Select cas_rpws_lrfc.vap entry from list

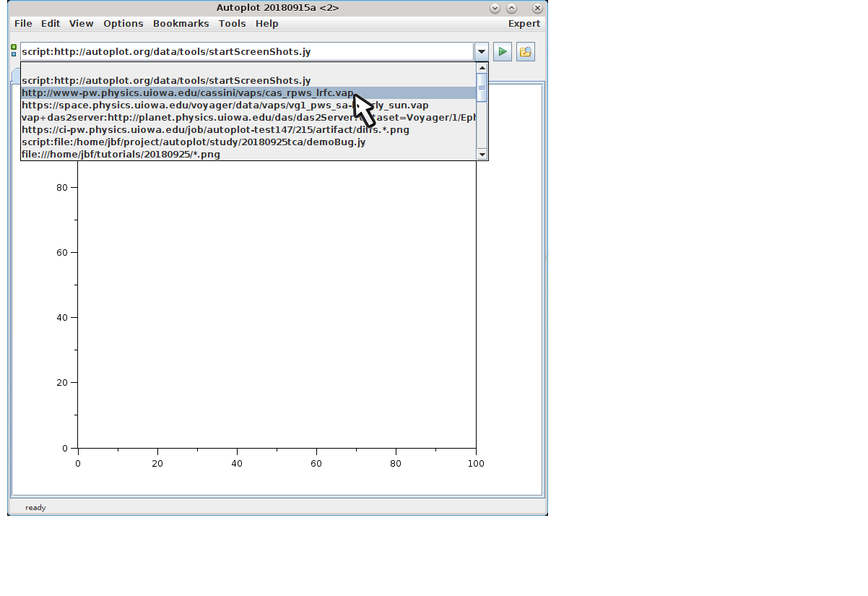[188, 93]
